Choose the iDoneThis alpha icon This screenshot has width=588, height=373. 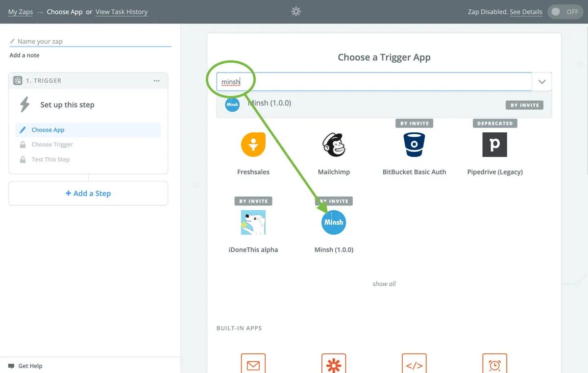tap(253, 223)
